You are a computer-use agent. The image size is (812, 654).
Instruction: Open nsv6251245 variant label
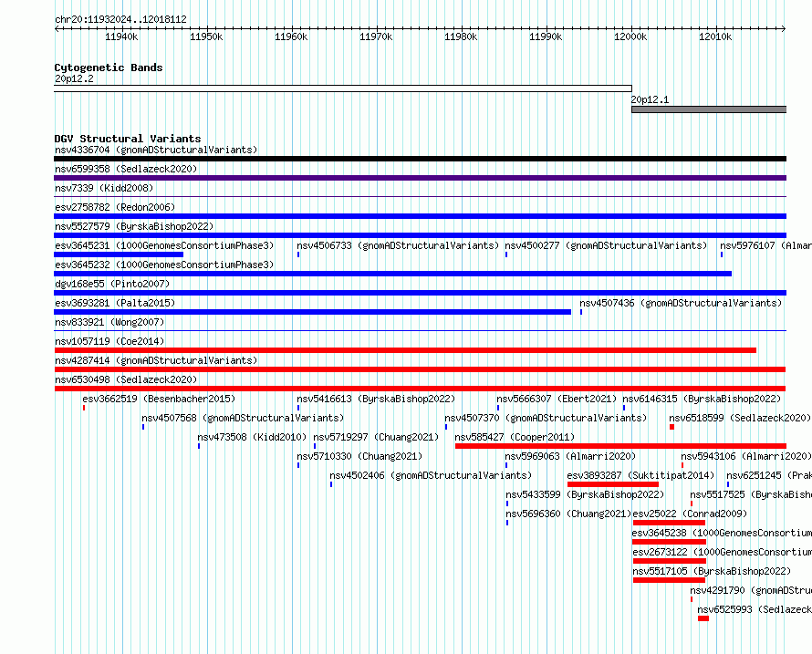(x=769, y=476)
